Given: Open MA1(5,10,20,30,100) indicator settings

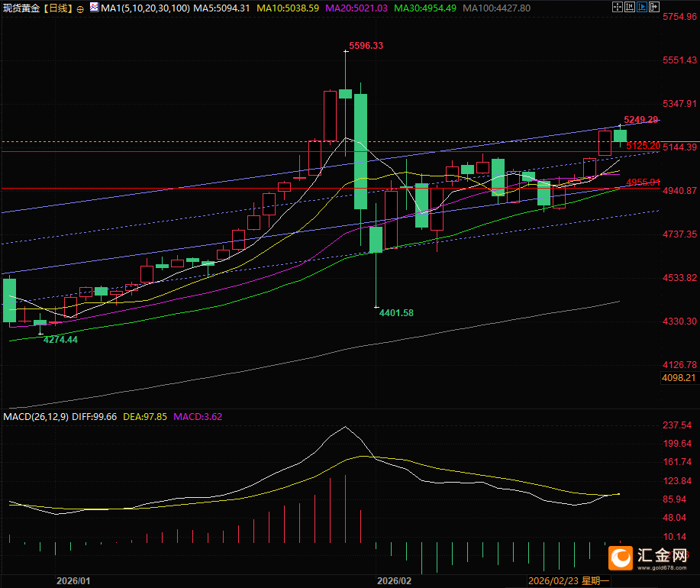Looking at the screenshot, I should [146, 8].
